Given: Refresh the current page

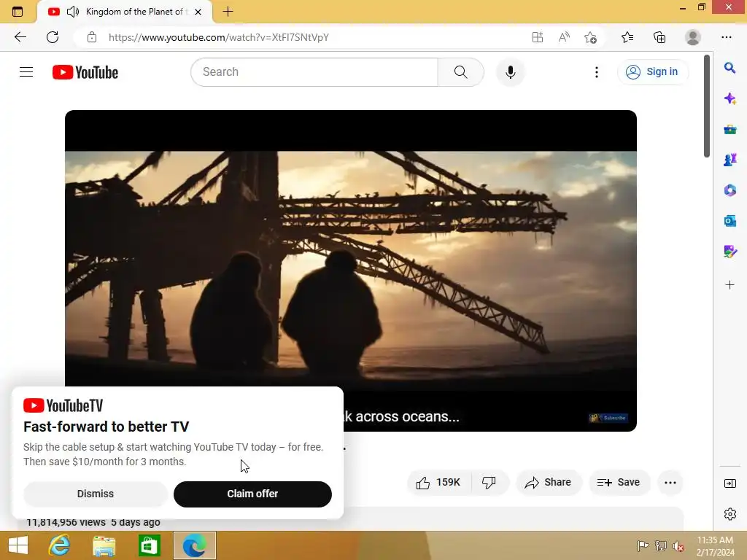Looking at the screenshot, I should [x=53, y=37].
